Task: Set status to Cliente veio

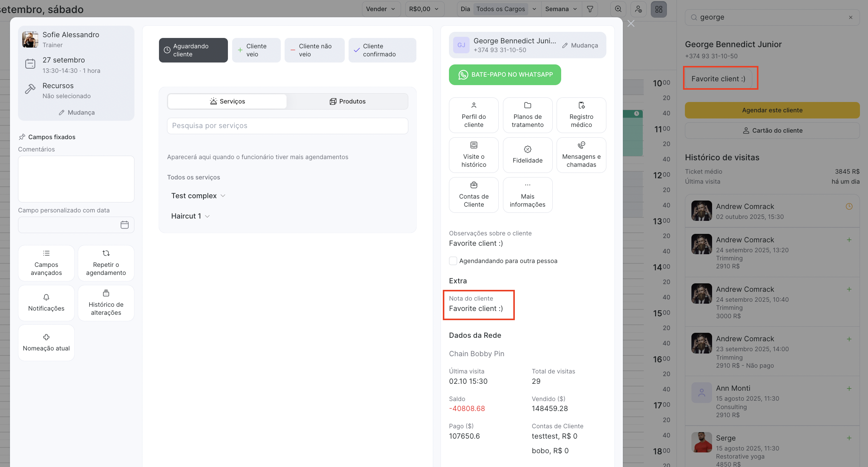Action: click(x=256, y=50)
